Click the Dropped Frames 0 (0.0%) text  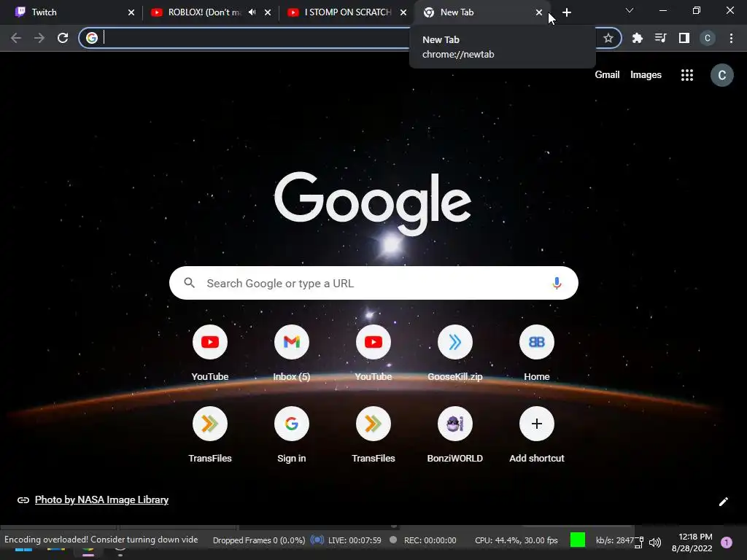[259, 540]
